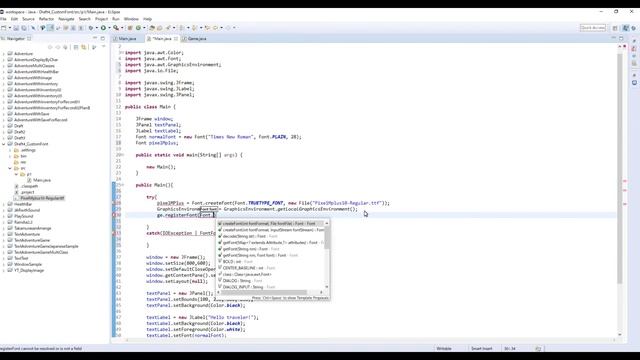
Task: Click the Open Type toolbar icon
Action: tap(151, 28)
